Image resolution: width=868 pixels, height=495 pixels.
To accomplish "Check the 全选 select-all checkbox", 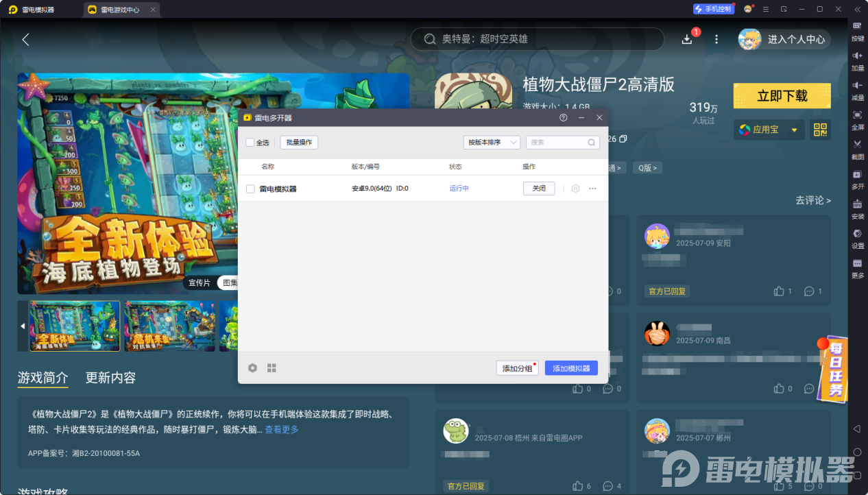I will pos(250,142).
